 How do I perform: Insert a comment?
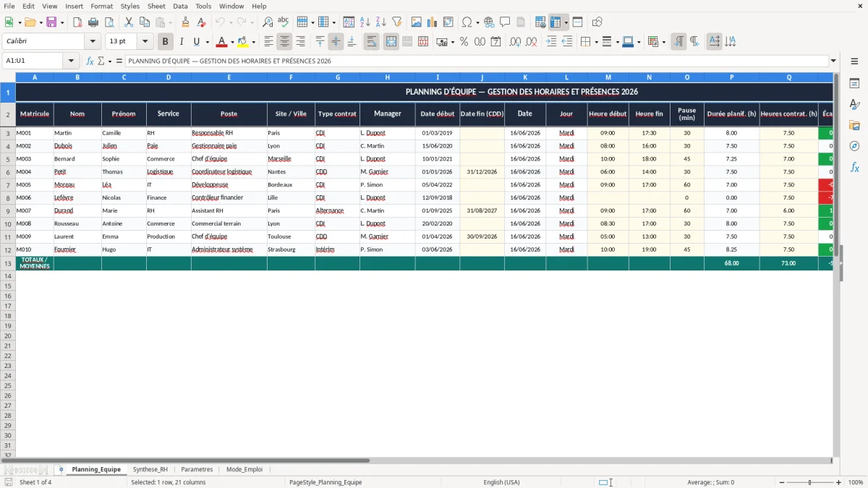pos(505,22)
